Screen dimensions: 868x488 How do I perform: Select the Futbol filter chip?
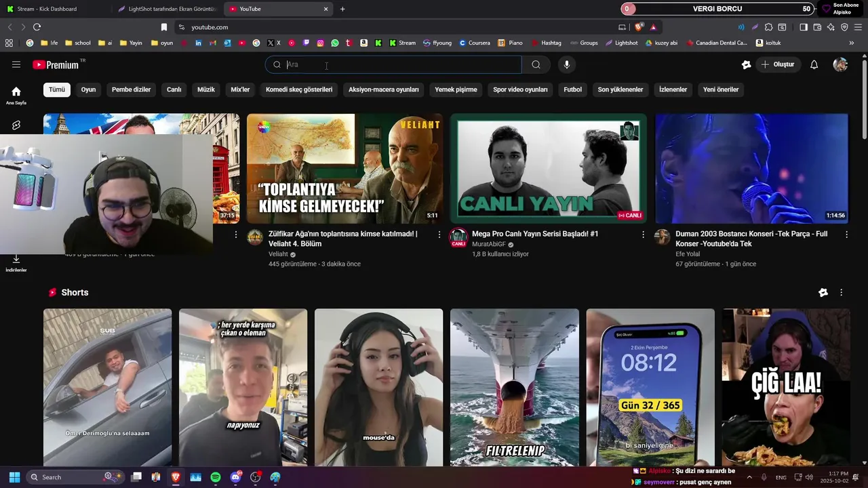(x=572, y=89)
